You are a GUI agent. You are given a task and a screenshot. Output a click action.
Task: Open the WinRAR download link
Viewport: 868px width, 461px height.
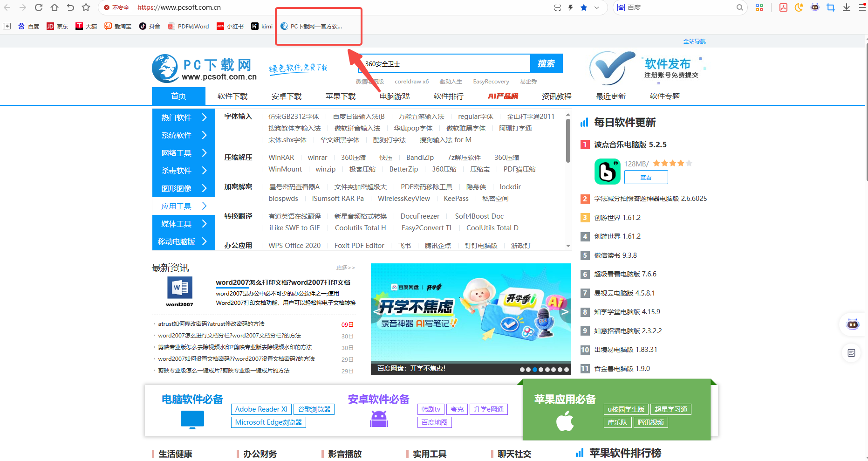pyautogui.click(x=281, y=157)
